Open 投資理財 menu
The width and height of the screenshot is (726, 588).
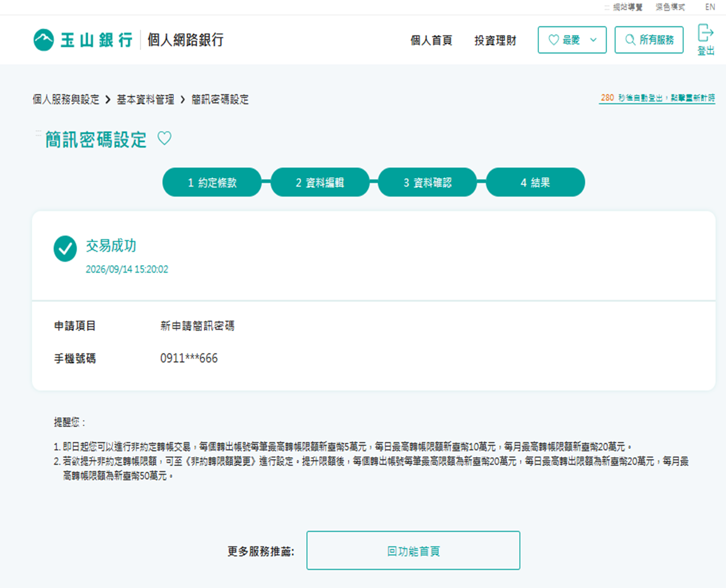tap(495, 40)
